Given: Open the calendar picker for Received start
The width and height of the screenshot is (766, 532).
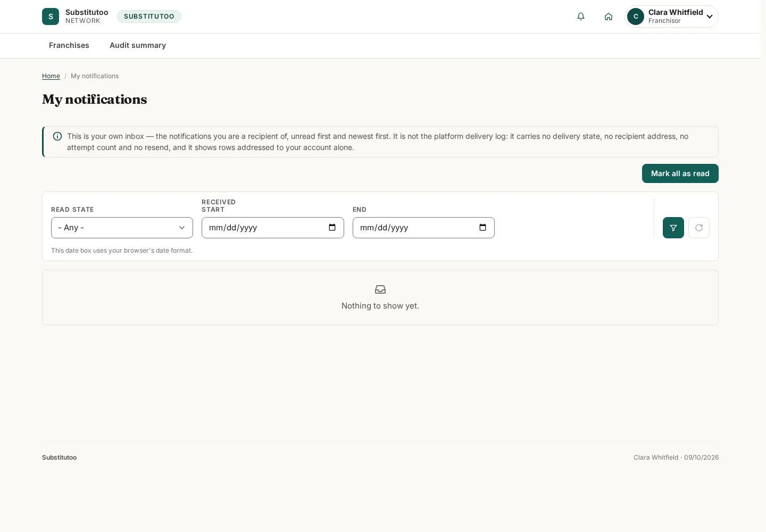Looking at the screenshot, I should point(332,228).
